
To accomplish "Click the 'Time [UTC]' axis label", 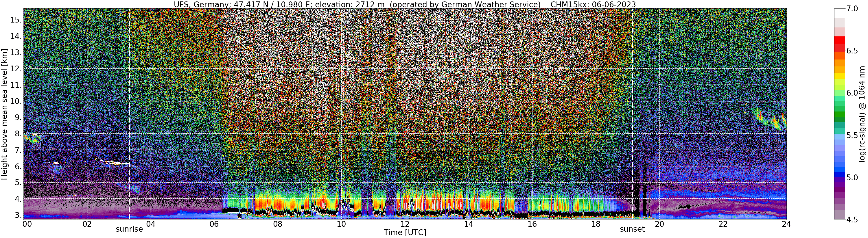I will point(405,233).
